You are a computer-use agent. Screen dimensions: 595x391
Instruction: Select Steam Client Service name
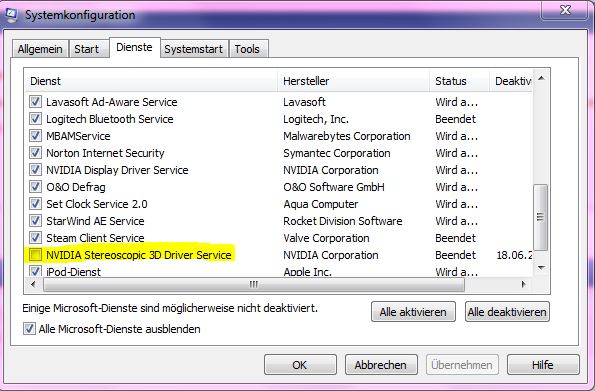[x=95, y=238]
